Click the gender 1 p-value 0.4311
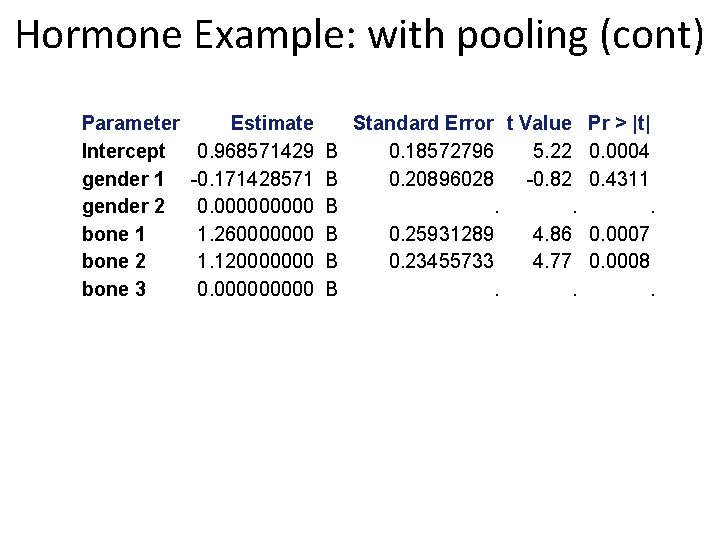 pyautogui.click(x=619, y=179)
